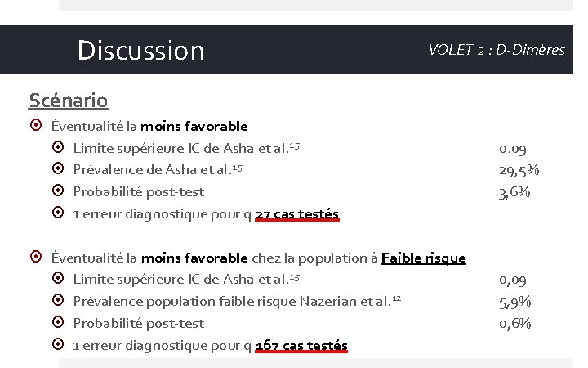Click the bullet of the Limite supérieure 0,09 row
The image size is (588, 368).
pos(57,280)
